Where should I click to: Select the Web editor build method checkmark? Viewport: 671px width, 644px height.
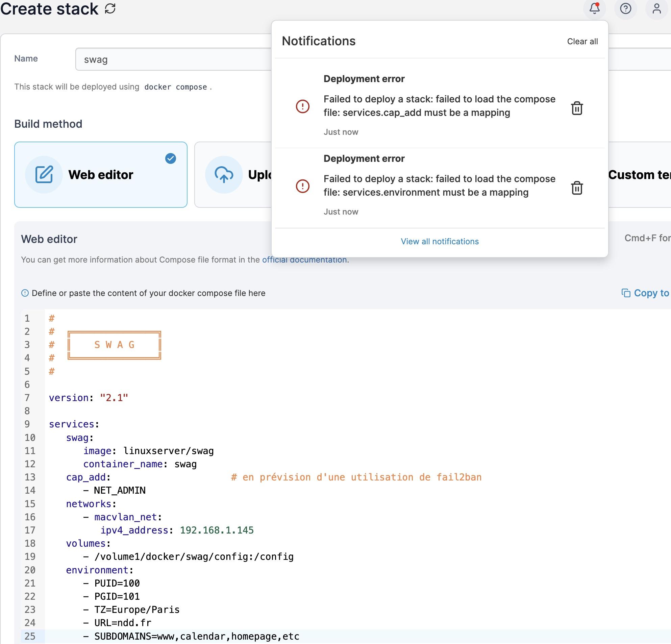pyautogui.click(x=171, y=158)
